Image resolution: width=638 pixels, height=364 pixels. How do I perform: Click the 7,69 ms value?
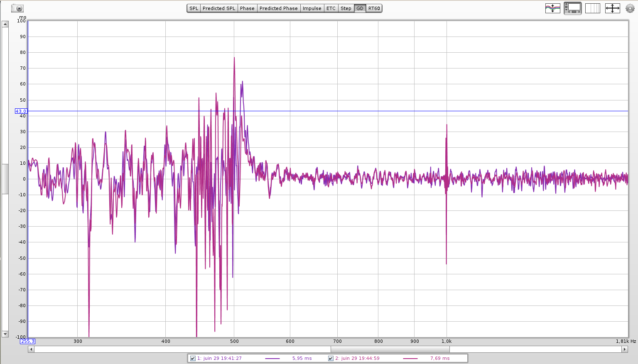click(440, 359)
